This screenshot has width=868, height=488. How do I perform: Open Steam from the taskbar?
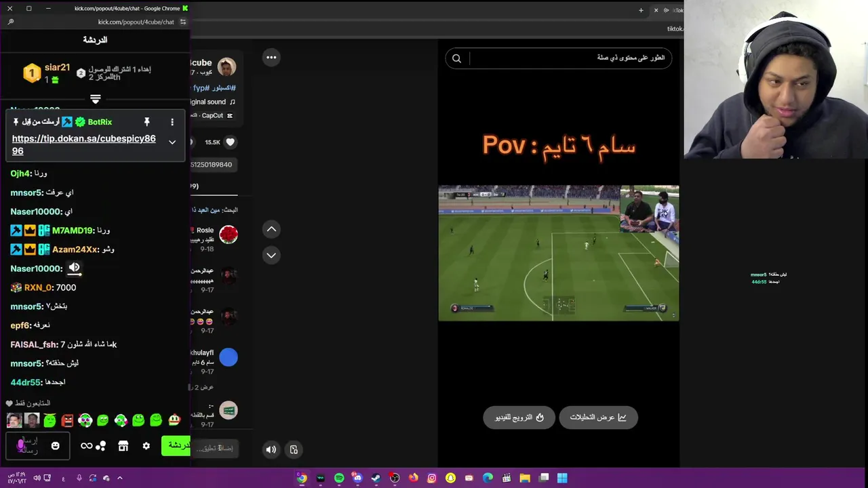click(376, 478)
